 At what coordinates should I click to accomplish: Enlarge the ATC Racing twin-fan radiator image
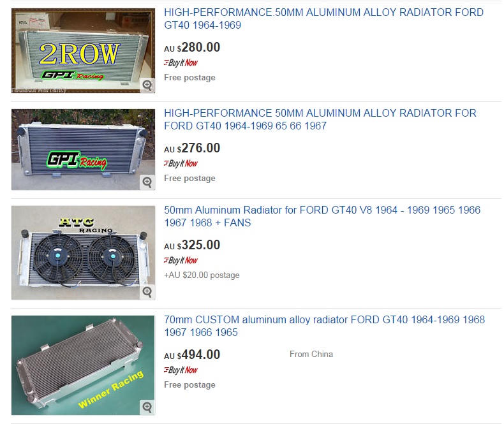pos(147,292)
